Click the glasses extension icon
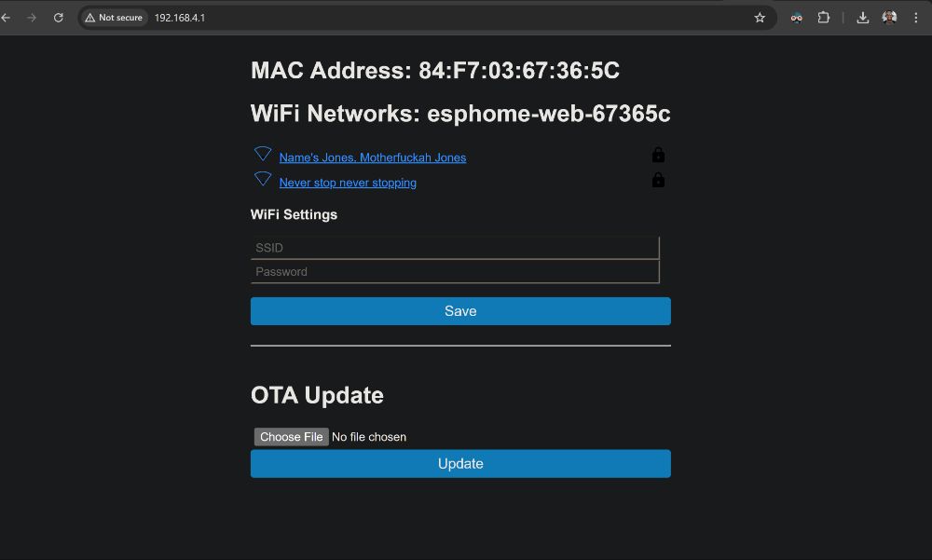 tap(797, 18)
